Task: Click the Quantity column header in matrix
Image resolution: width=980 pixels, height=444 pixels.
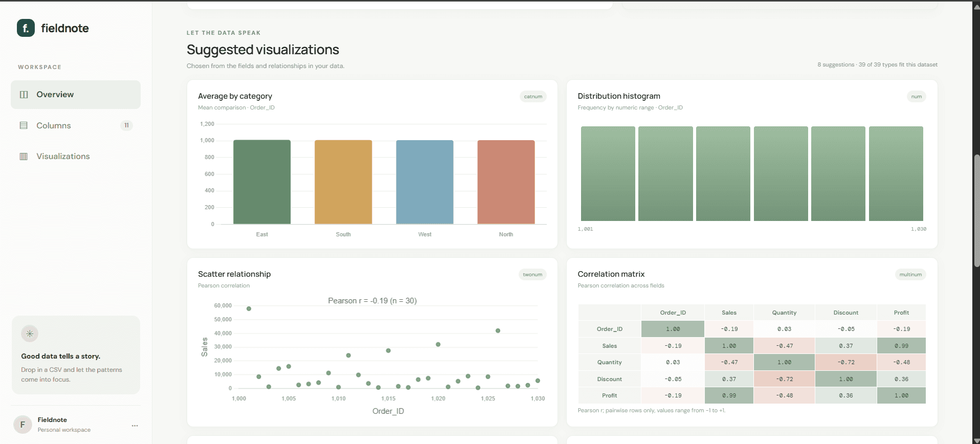Action: click(784, 313)
